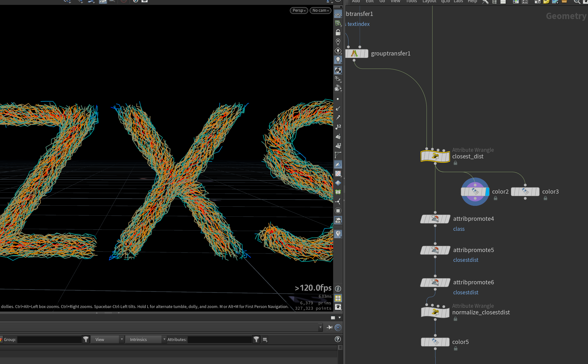Toggle display points dot icon
The width and height of the screenshot is (588, 364).
338,99
